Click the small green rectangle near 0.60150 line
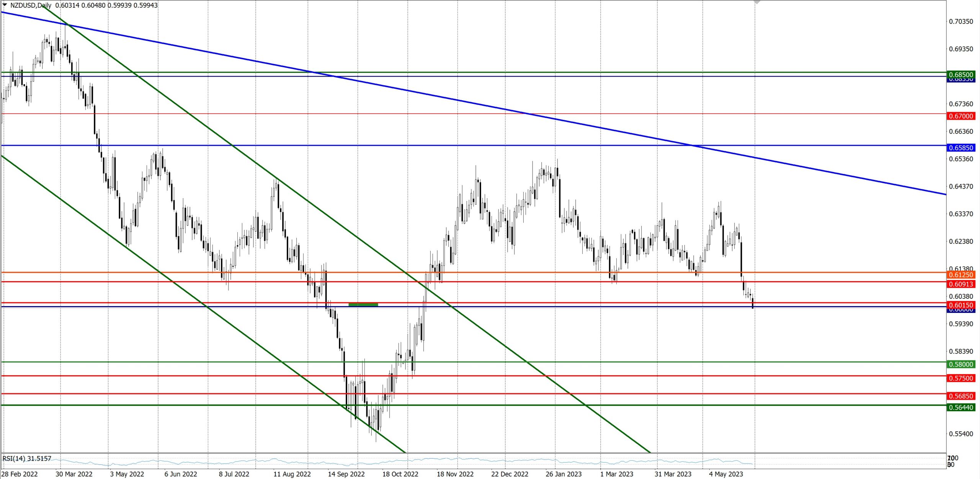Screen dimensions: 980x479 363,305
